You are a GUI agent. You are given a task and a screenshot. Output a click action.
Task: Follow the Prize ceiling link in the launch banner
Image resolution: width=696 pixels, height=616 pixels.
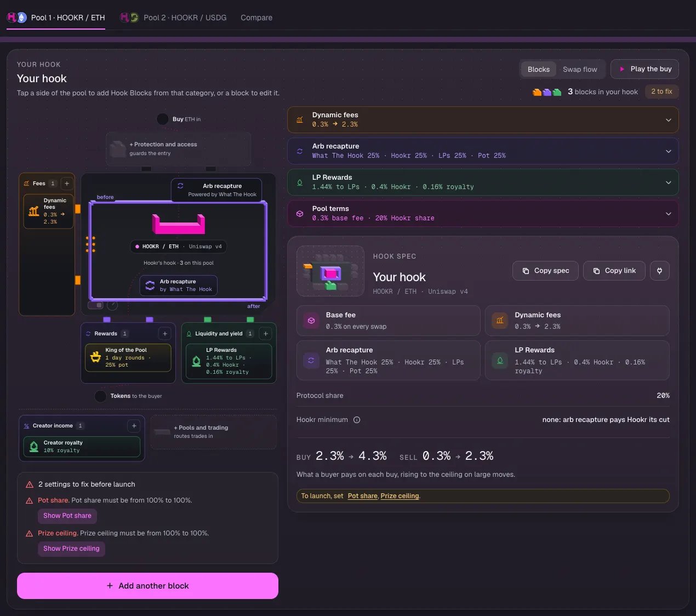(x=400, y=496)
